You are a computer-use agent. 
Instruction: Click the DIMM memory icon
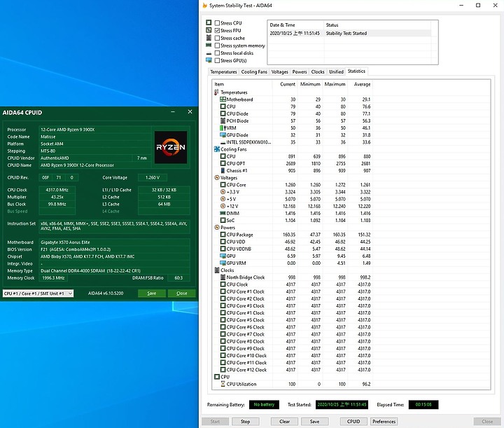point(223,213)
